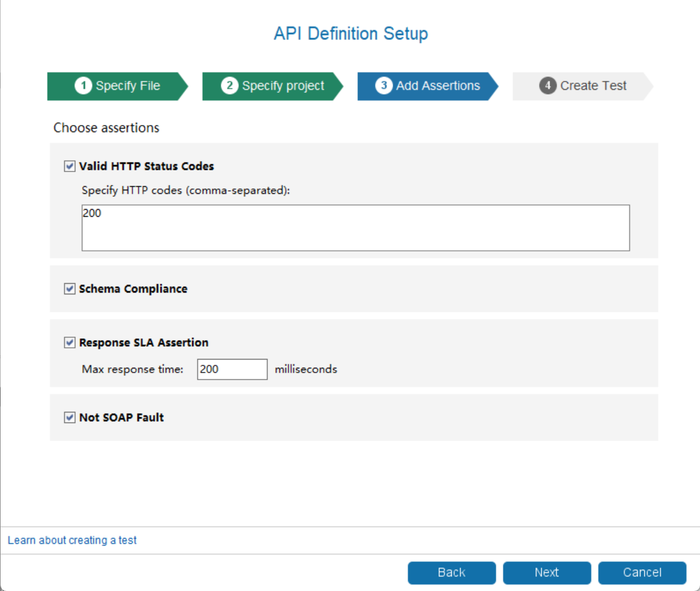Disable the Schema Compliance checkbox
Image resolution: width=700 pixels, height=591 pixels.
pyautogui.click(x=70, y=289)
